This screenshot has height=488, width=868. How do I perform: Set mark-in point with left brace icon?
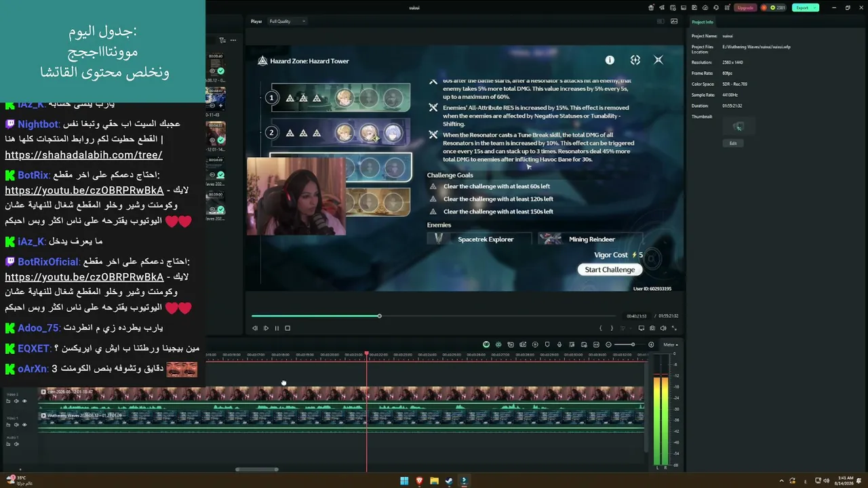[x=600, y=328]
